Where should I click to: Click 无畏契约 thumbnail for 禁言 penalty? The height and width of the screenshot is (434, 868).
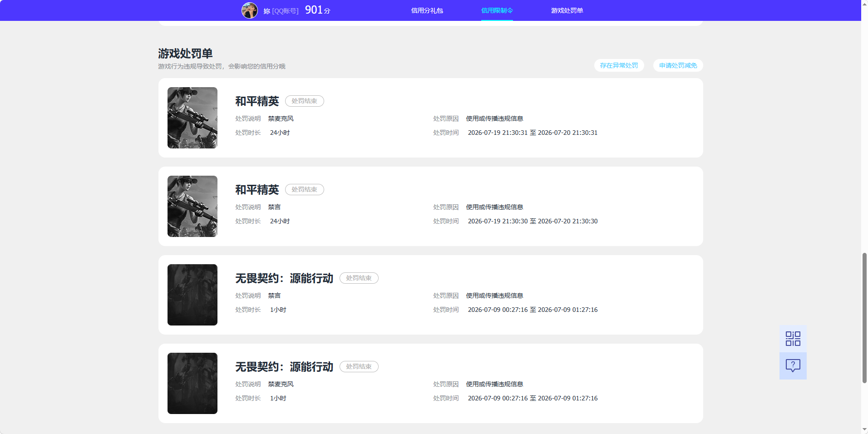(x=192, y=295)
